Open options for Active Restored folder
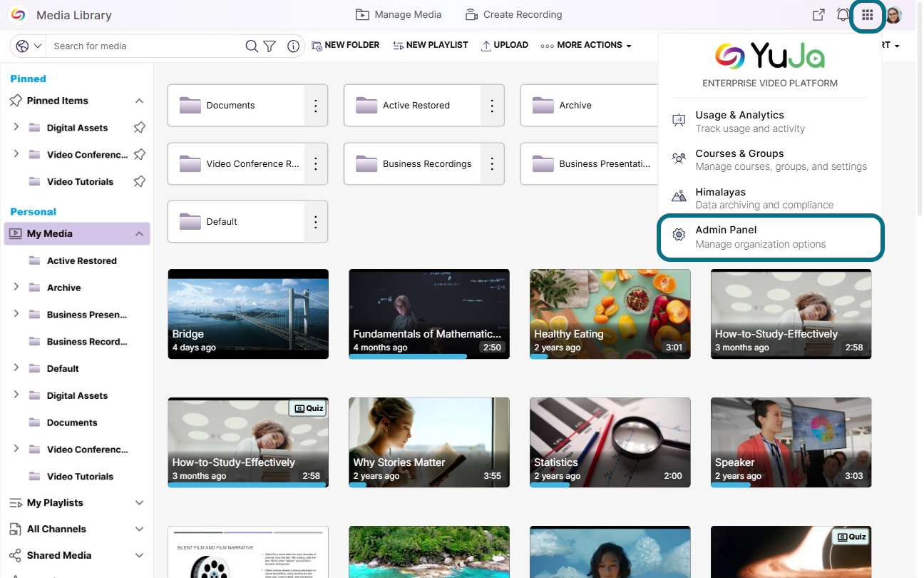 pos(492,106)
